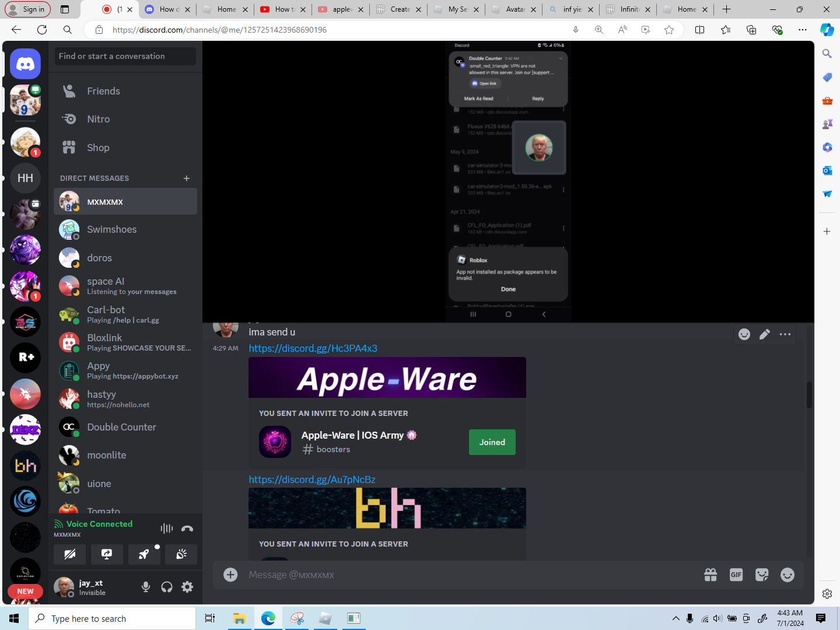Image resolution: width=840 pixels, height=630 pixels.
Task: Refresh the browser page
Action: click(42, 30)
